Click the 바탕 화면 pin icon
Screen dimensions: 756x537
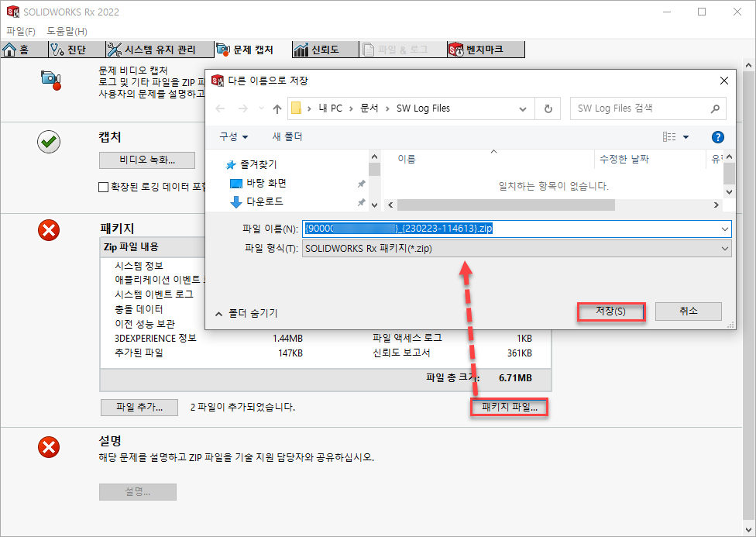(361, 184)
